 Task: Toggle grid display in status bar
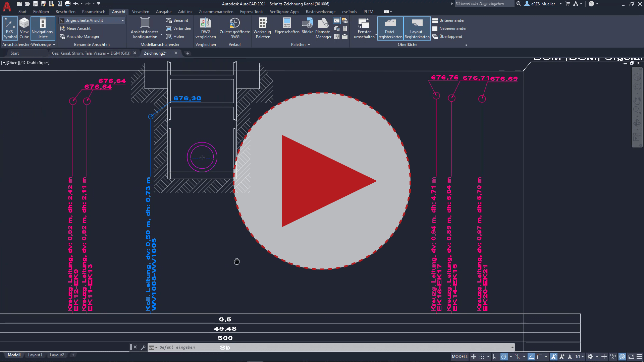point(473,357)
